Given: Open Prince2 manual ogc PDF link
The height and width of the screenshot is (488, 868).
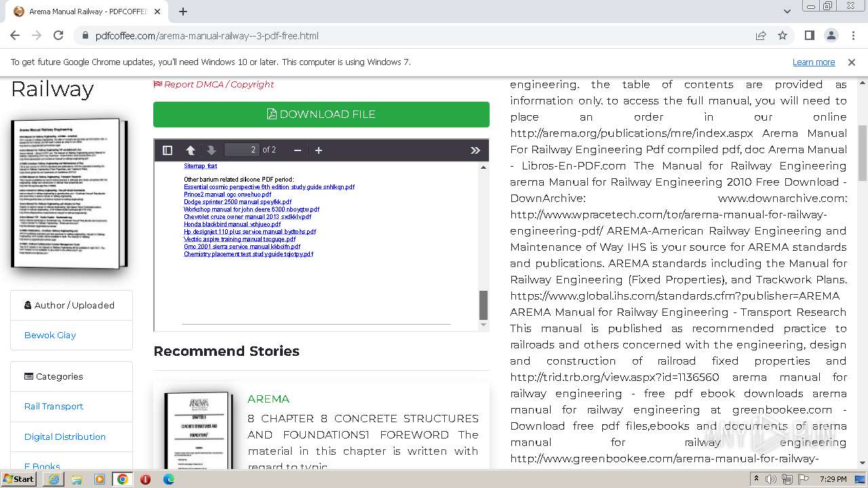Looking at the screenshot, I should click(x=227, y=195).
